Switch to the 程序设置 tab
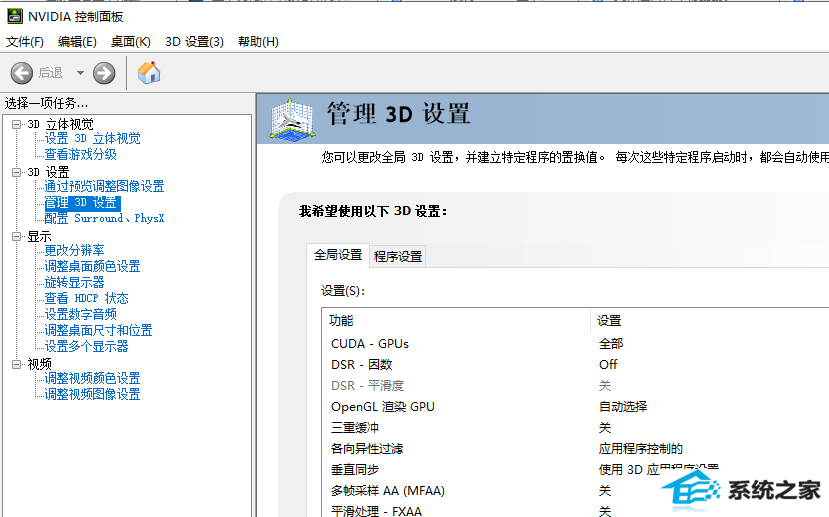 (x=398, y=257)
